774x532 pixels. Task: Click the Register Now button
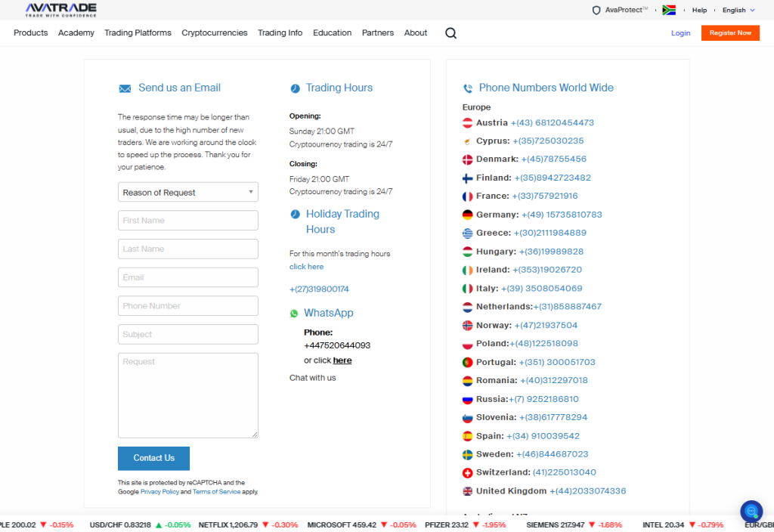coord(730,33)
